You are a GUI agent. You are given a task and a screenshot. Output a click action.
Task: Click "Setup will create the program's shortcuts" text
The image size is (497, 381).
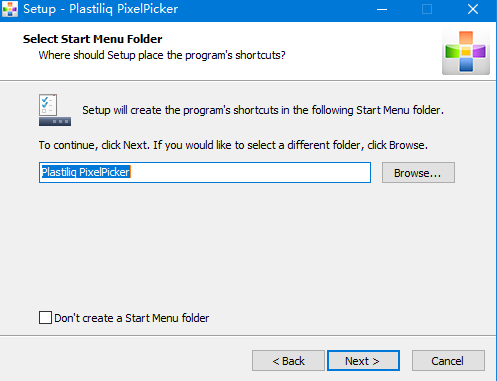[263, 110]
